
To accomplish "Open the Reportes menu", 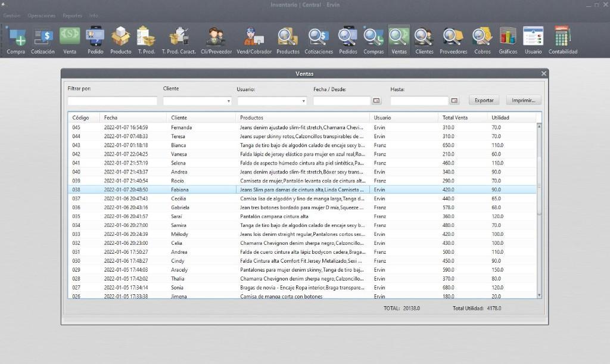I will (x=72, y=15).
